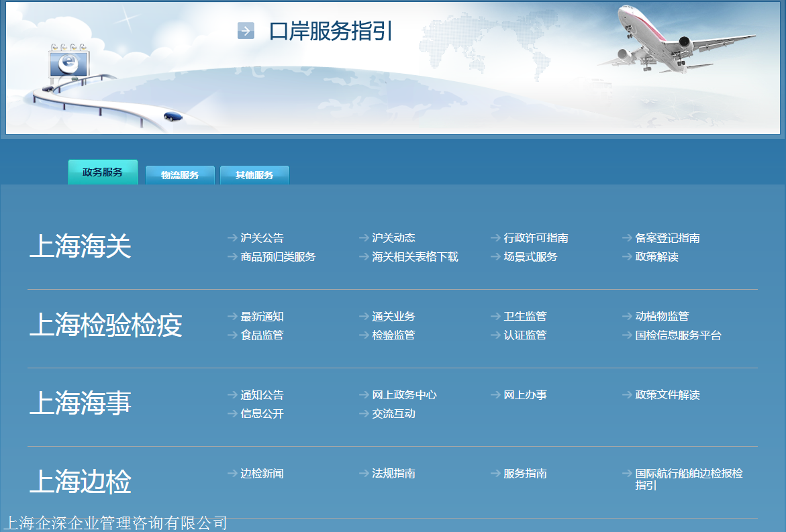This screenshot has height=532, width=786.
Task: Open the 其他服务 tab
Action: [x=254, y=175]
